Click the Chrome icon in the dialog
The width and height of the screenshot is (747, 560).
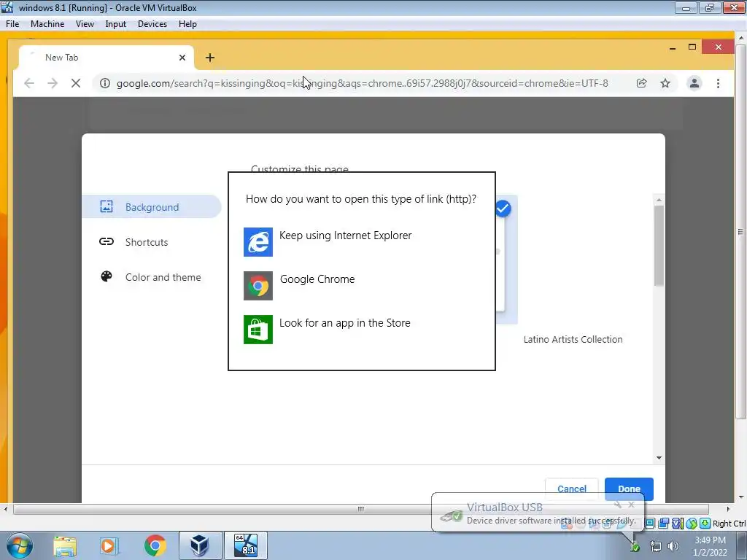click(x=258, y=286)
